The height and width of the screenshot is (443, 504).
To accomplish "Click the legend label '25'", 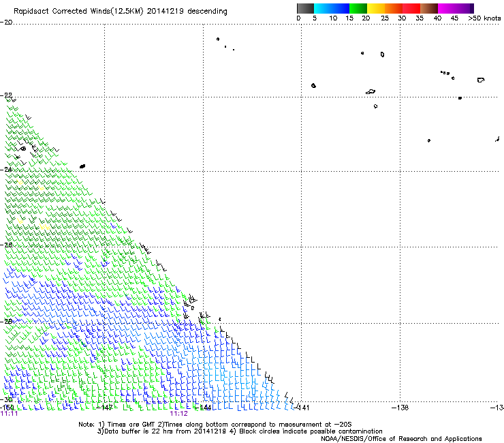I will tap(385, 18).
